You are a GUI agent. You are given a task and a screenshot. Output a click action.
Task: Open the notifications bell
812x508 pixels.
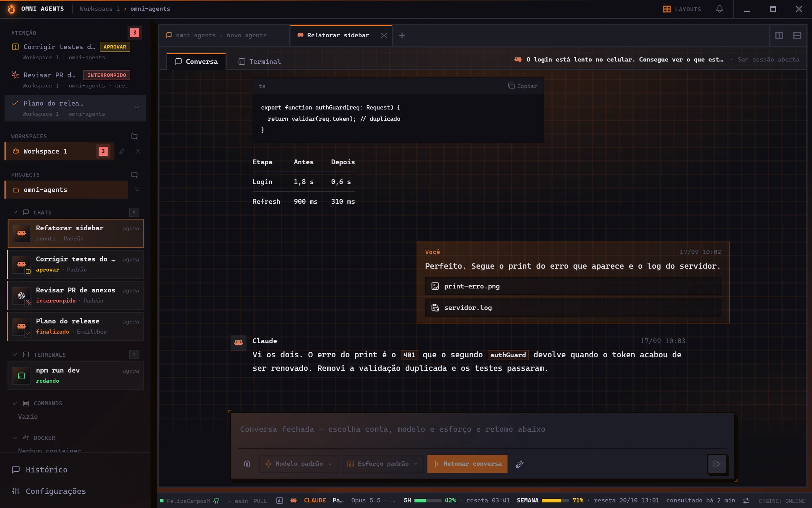[x=719, y=9]
